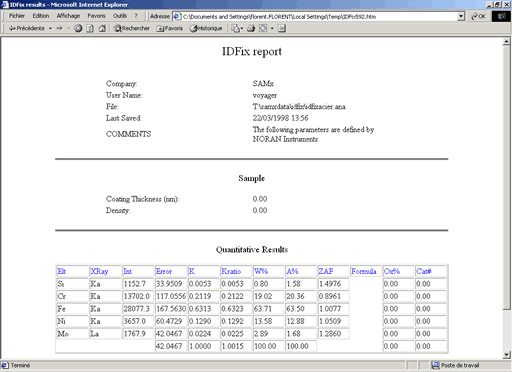Click the Refresh page icon
The height and width of the screenshot is (372, 512).
point(90,28)
